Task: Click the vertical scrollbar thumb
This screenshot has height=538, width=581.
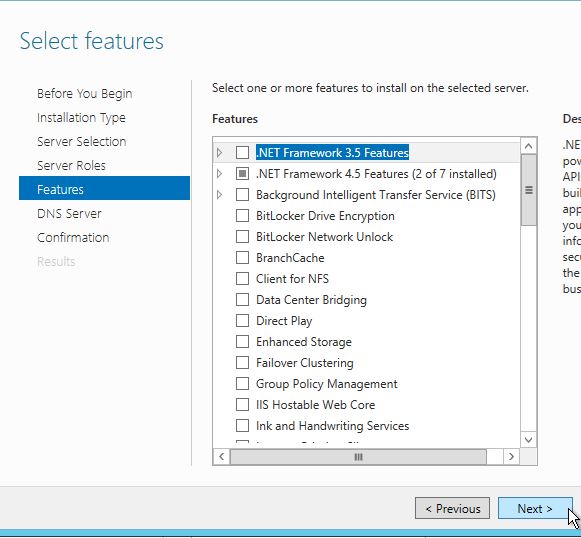Action: pyautogui.click(x=528, y=190)
